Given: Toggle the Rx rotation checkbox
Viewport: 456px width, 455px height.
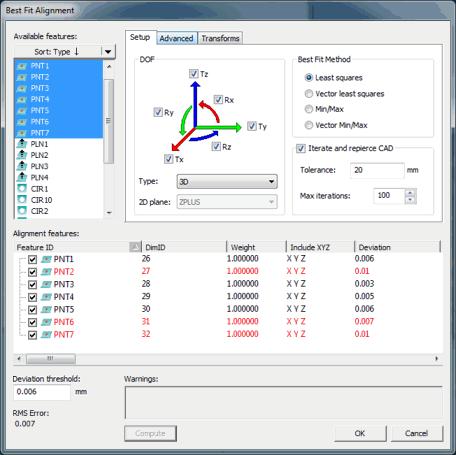Looking at the screenshot, I should (x=218, y=99).
